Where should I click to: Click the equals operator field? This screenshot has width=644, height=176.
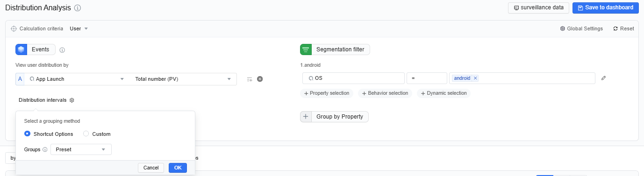coord(427,78)
